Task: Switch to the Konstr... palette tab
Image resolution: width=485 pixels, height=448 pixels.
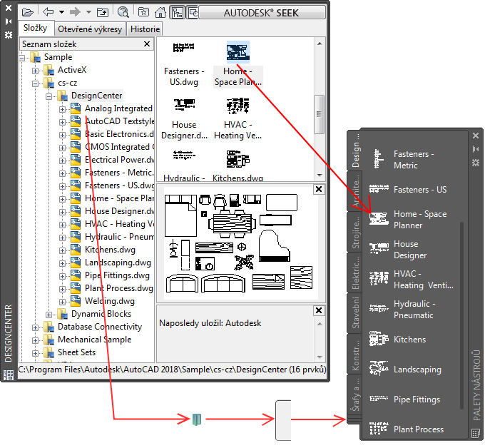Action: (x=355, y=354)
